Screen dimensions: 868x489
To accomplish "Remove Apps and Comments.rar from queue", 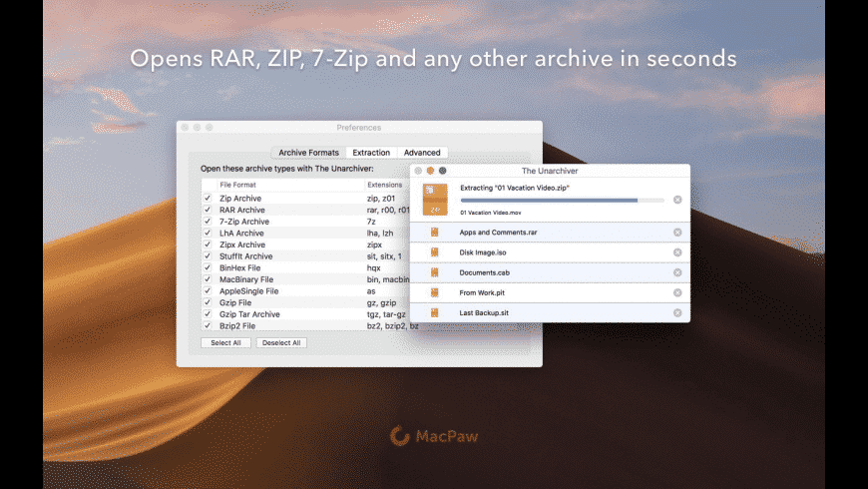I will click(677, 233).
